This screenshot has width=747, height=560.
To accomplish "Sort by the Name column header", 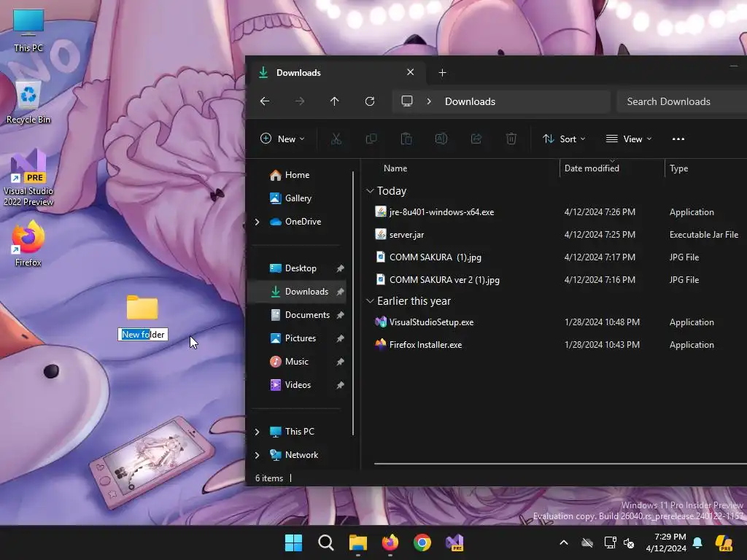I will click(395, 168).
